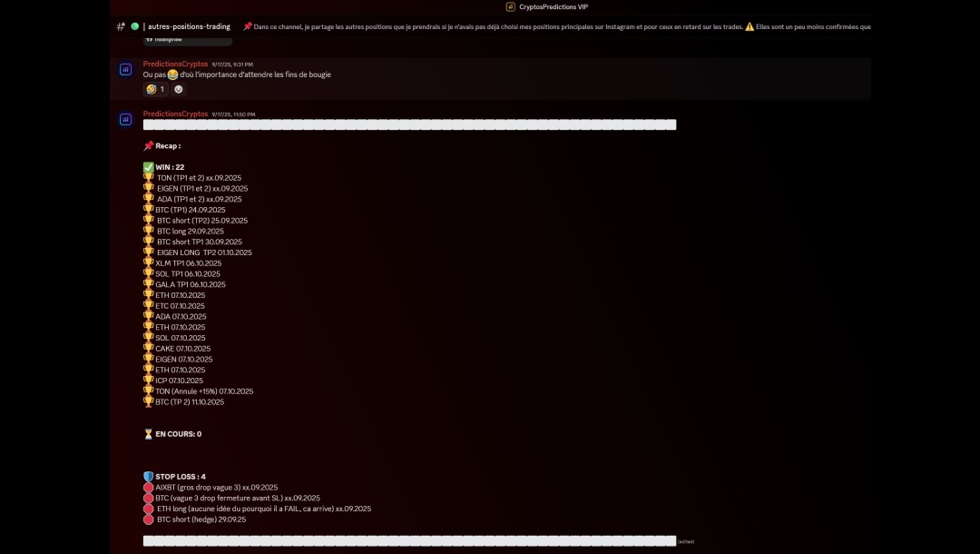The image size is (980, 554).
Task: Click the 'BTC short TP1 30.09.2025' line
Action: pos(200,242)
